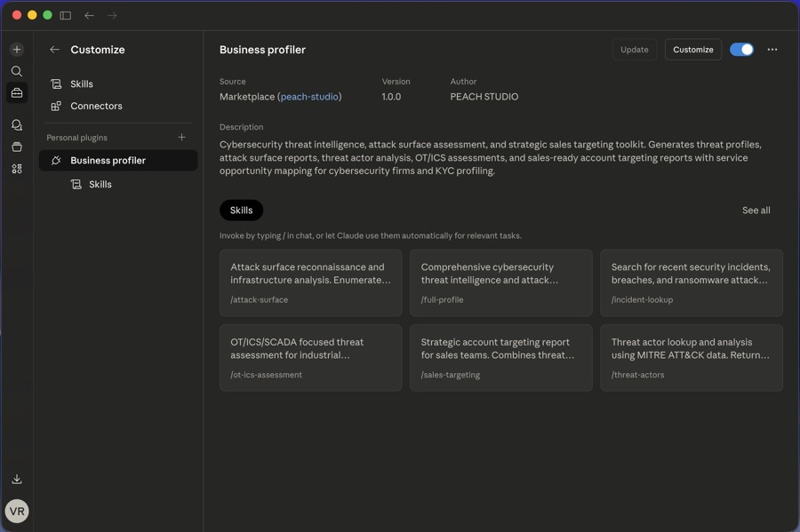The height and width of the screenshot is (532, 800).
Task: Select the Skills filter pill
Action: coord(241,210)
